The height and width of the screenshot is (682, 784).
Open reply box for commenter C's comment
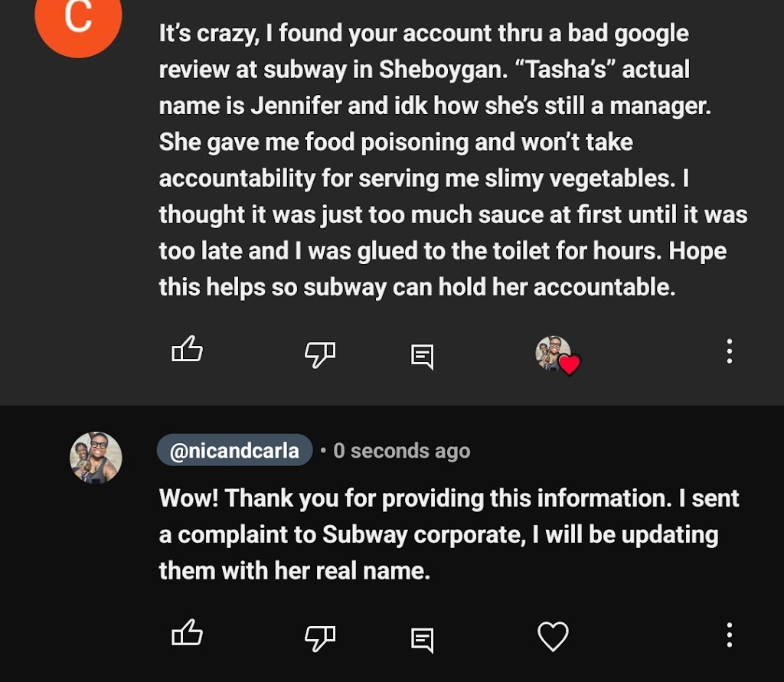(x=422, y=355)
